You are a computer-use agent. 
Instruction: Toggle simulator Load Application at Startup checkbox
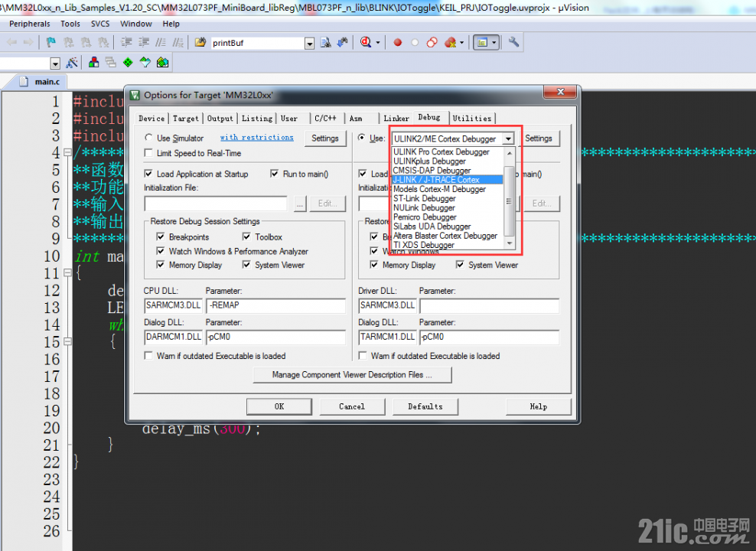coord(148,174)
